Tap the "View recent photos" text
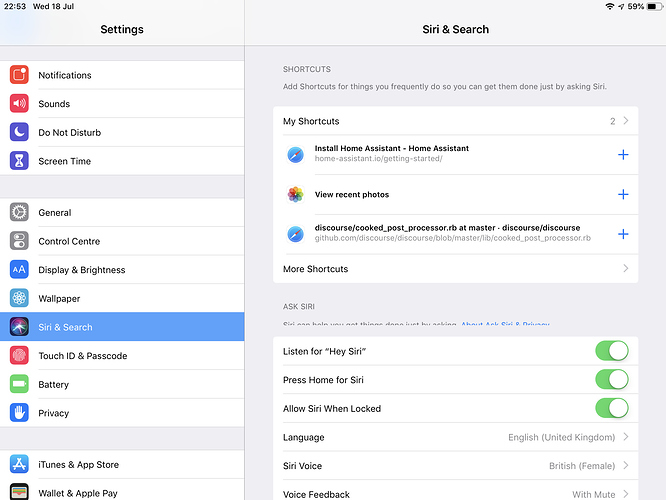The image size is (666, 500). tap(352, 195)
